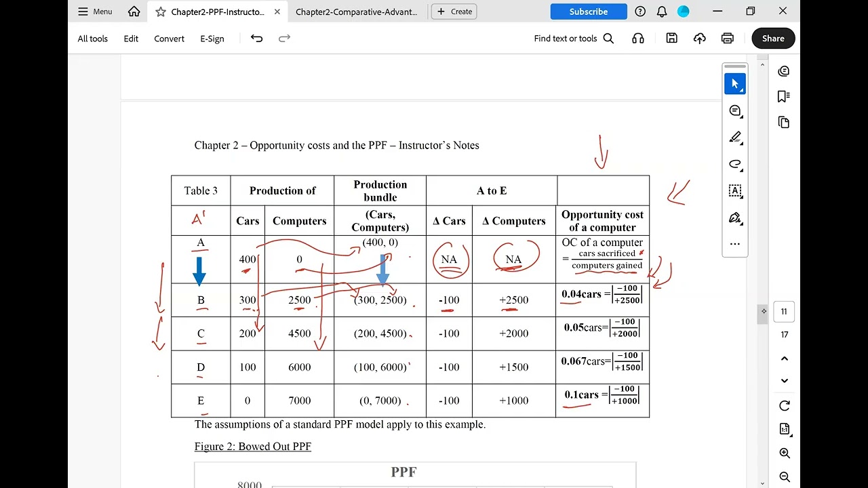Go to previous page up chevron
The width and height of the screenshot is (868, 488).
pyautogui.click(x=785, y=359)
